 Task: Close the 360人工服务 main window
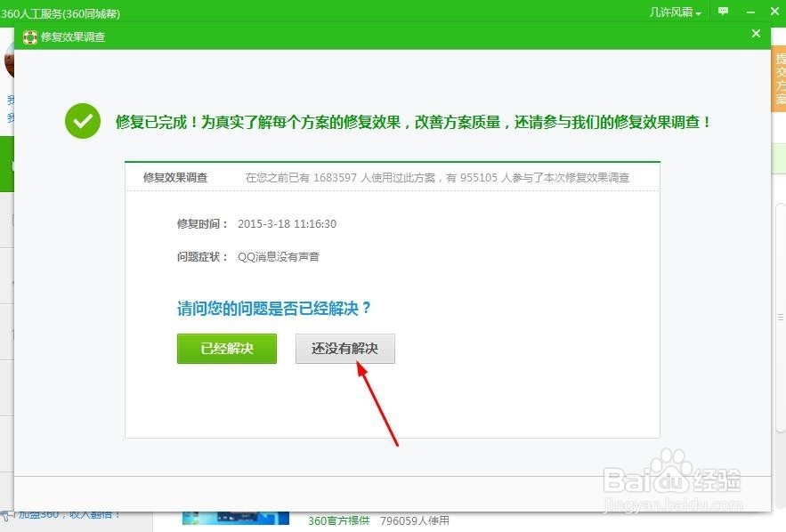click(x=774, y=11)
